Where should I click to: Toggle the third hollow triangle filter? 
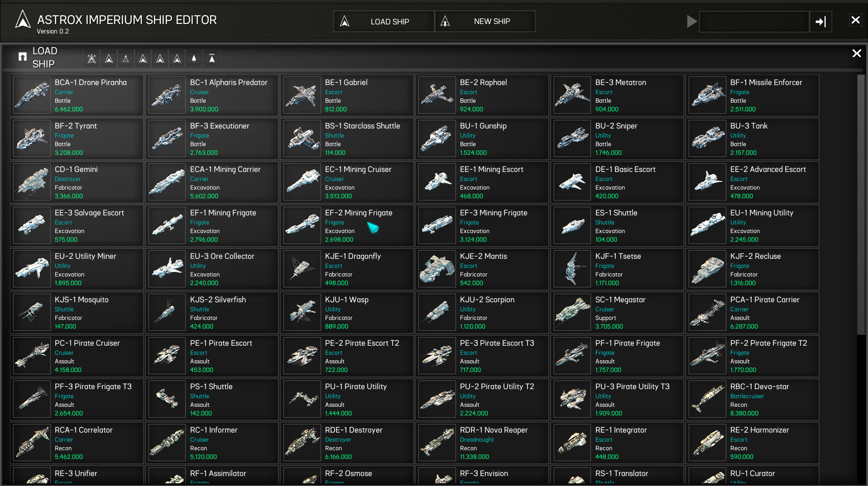coord(125,58)
